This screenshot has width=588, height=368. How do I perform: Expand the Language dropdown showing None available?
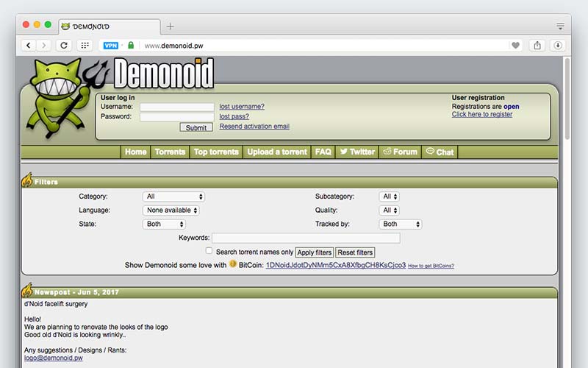click(171, 210)
